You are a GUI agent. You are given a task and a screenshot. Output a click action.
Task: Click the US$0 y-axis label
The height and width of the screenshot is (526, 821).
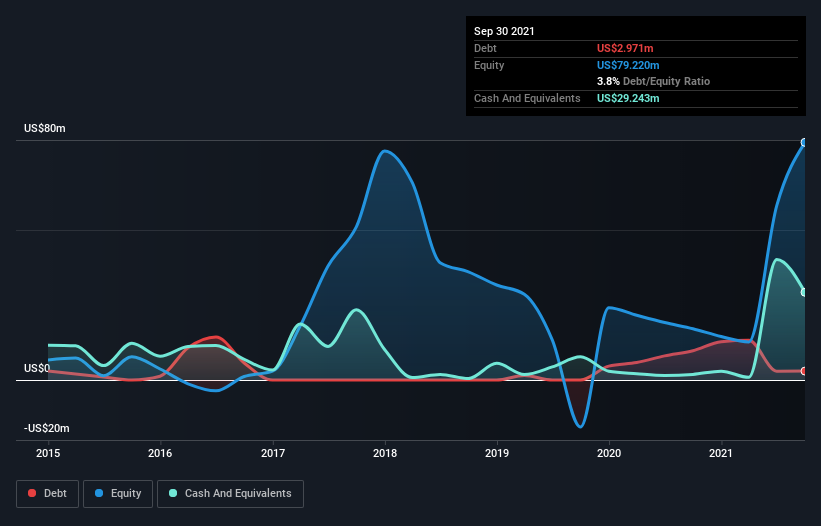click(x=37, y=368)
